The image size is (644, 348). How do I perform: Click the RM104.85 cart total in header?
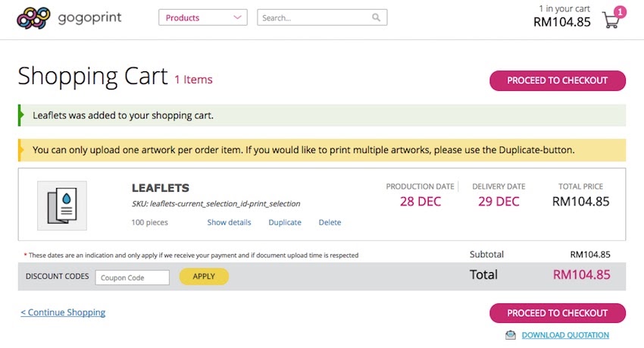point(561,22)
